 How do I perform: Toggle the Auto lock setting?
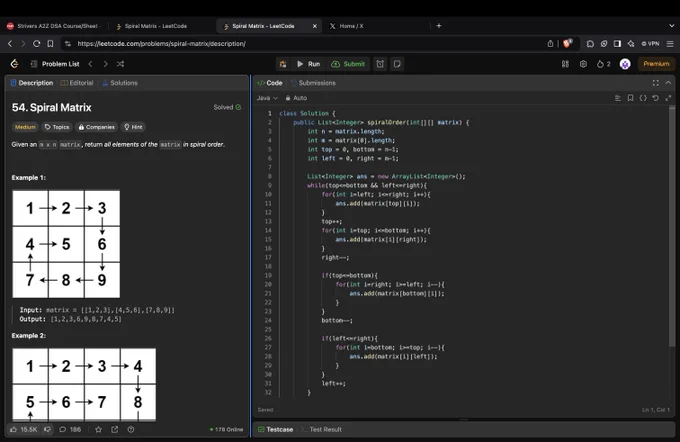[x=296, y=98]
